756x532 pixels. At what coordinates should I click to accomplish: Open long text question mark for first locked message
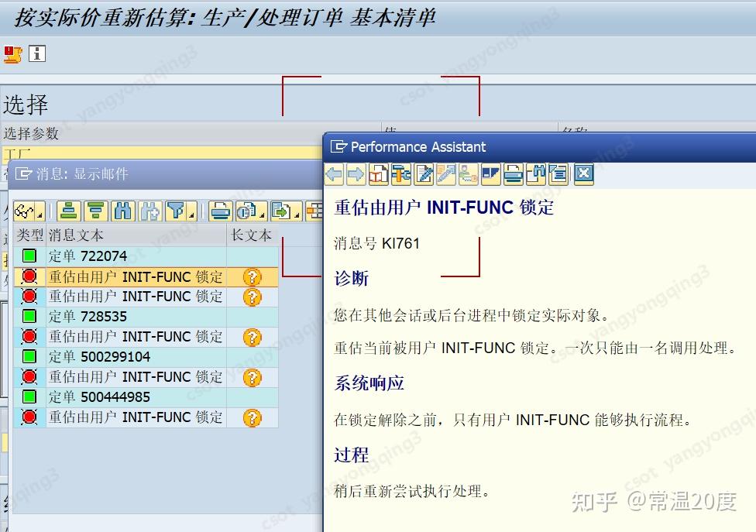click(x=251, y=276)
